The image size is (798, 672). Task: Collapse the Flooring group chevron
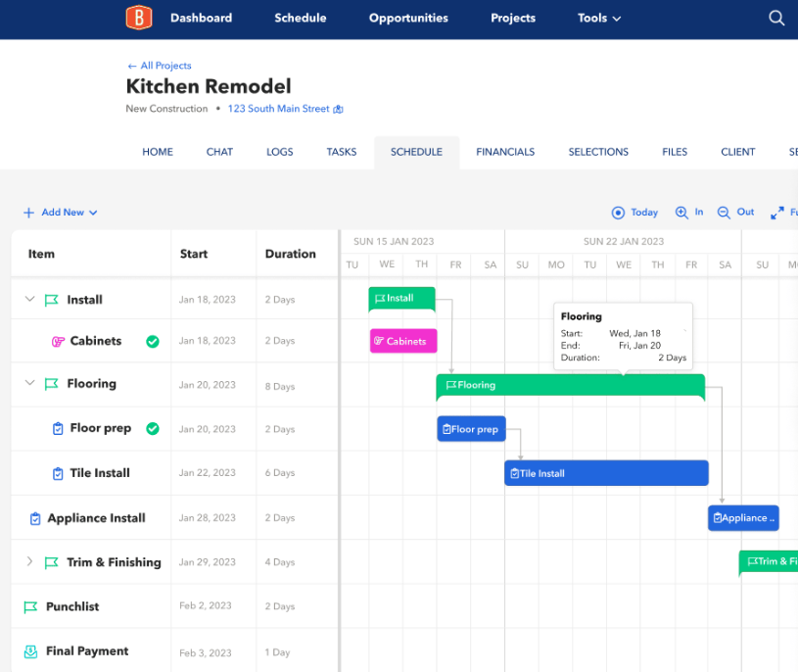30,383
